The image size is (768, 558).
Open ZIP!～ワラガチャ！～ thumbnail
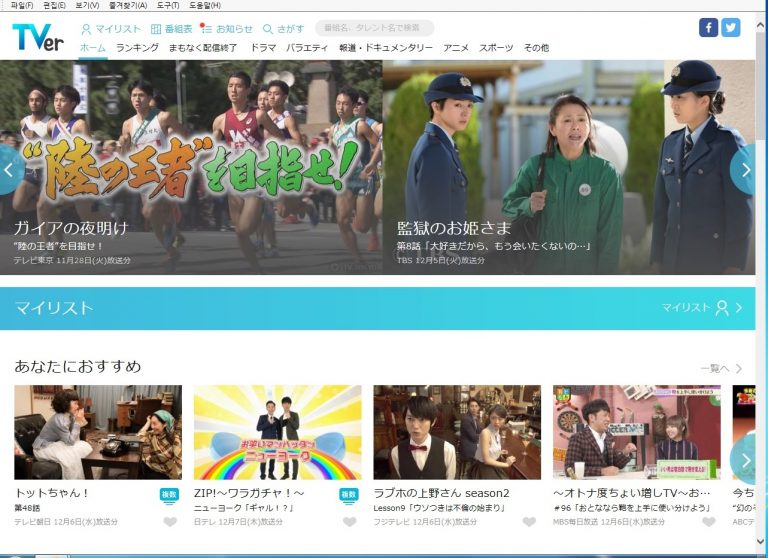coord(278,432)
